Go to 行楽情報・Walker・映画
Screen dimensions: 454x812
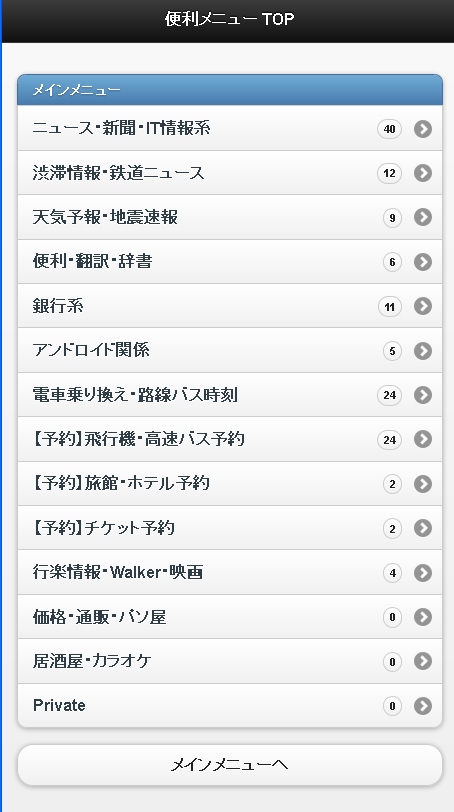(x=230, y=572)
